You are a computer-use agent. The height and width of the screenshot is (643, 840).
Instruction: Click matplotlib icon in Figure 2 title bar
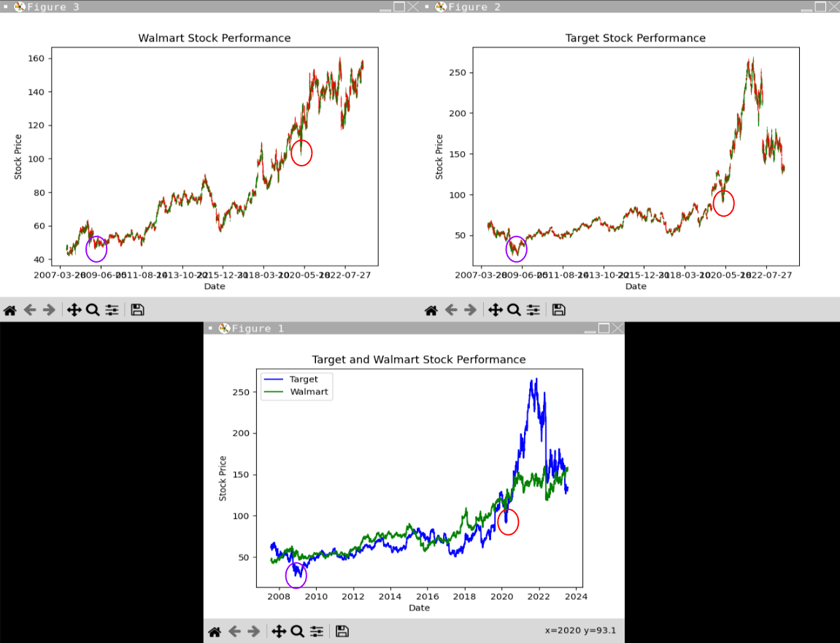(441, 7)
